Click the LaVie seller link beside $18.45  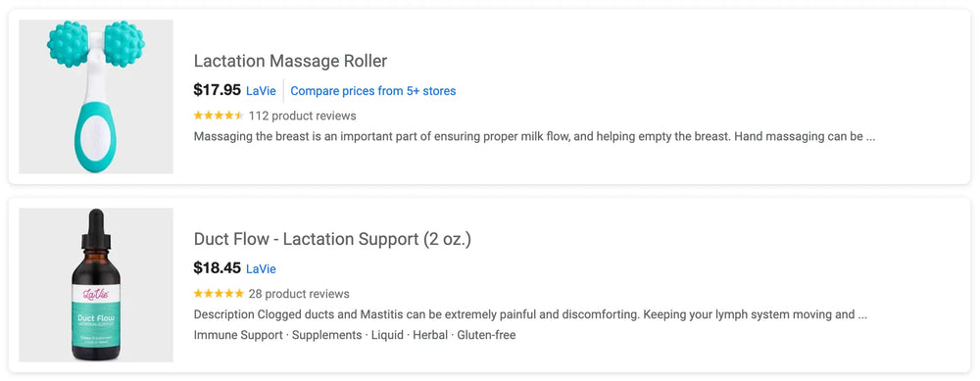coord(261,269)
